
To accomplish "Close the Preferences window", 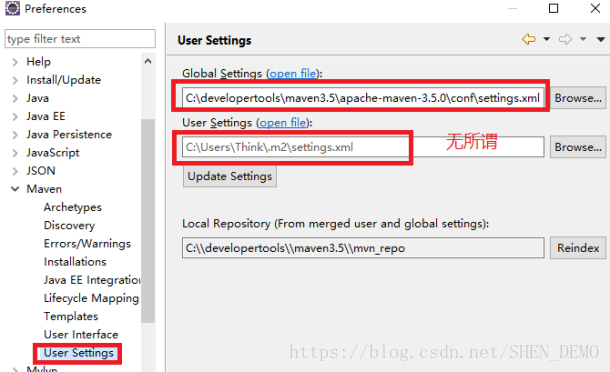I will coord(595,8).
